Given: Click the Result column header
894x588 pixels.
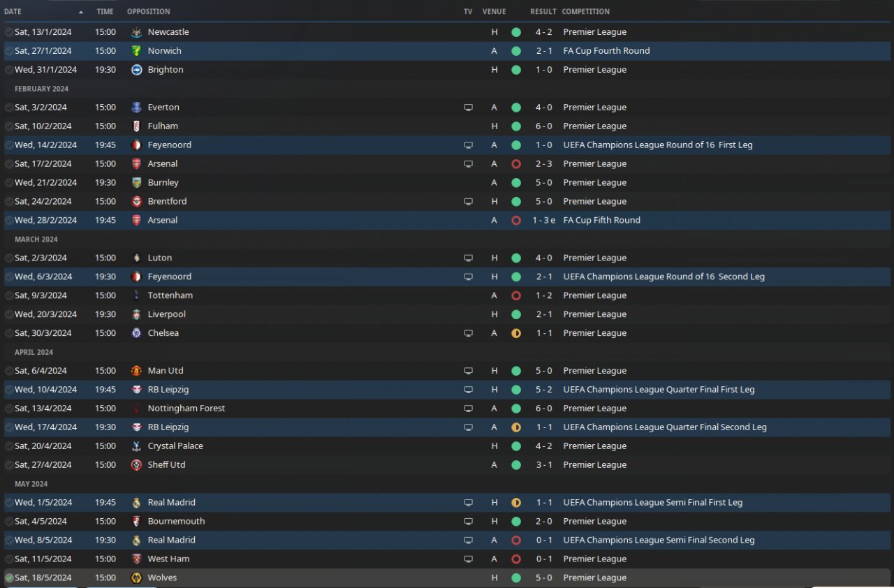Looking at the screenshot, I should point(543,12).
